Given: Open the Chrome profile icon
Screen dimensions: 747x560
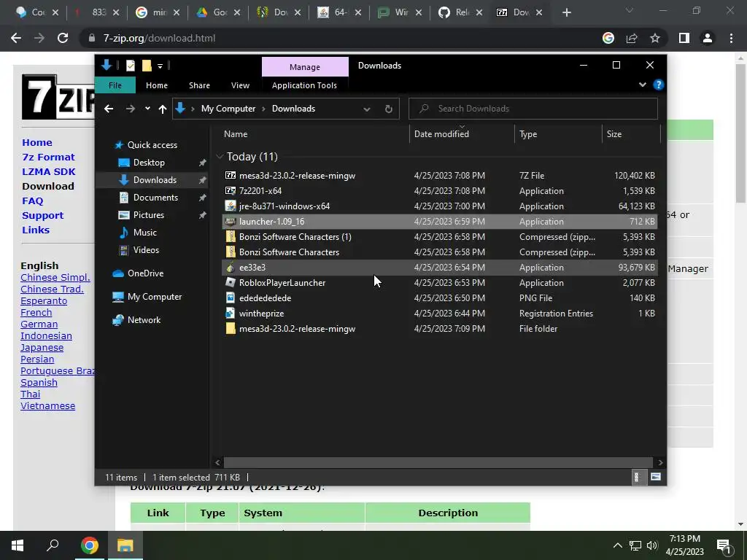Looking at the screenshot, I should [x=708, y=38].
